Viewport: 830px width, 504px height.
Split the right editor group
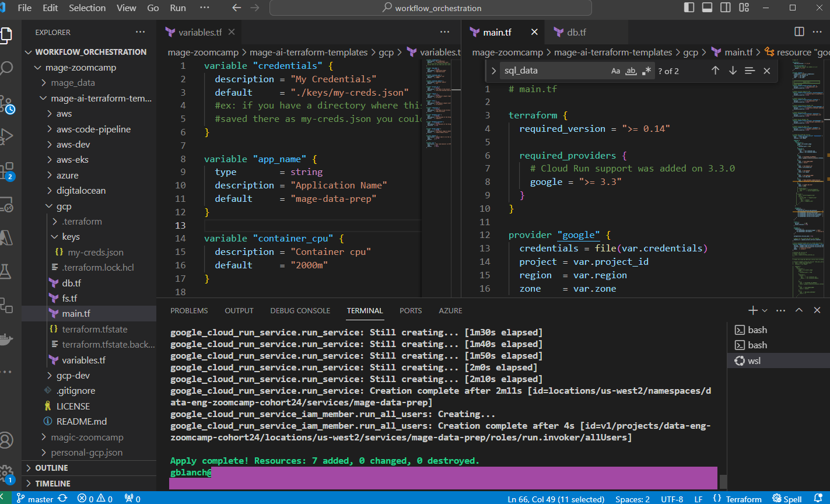click(799, 32)
